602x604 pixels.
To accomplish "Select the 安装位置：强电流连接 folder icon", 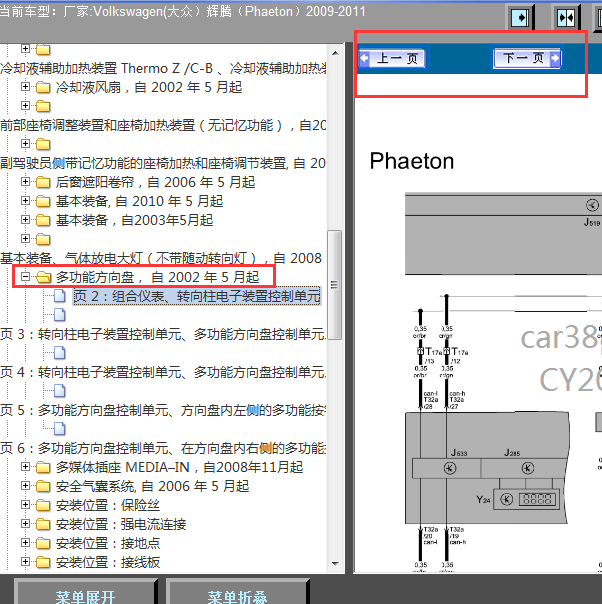I will click(x=43, y=524).
